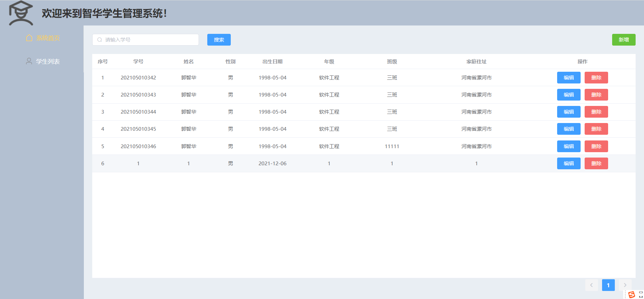Click class value 11111 cell

pyautogui.click(x=392, y=146)
